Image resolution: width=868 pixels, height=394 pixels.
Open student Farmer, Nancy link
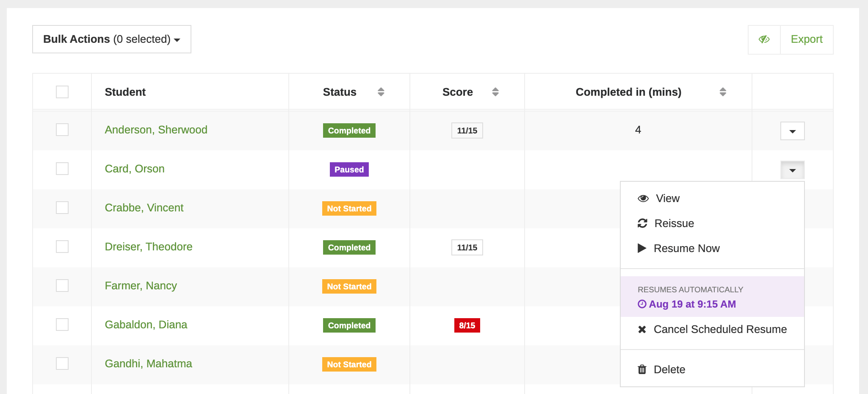coord(141,286)
